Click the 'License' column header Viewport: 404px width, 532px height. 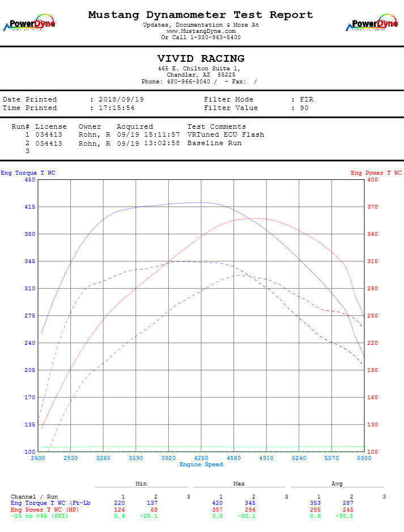(x=51, y=126)
